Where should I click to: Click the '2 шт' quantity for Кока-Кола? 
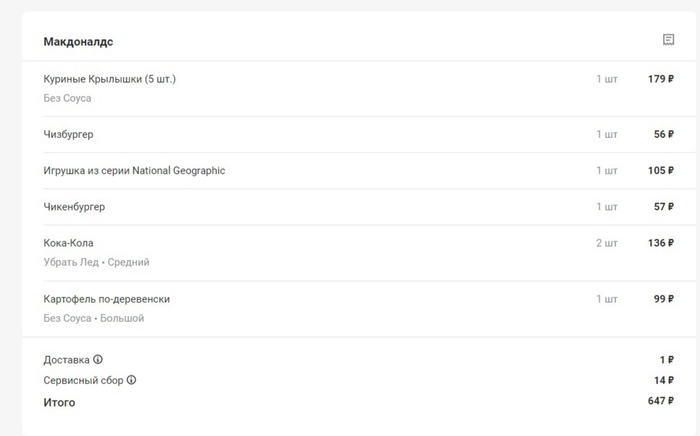click(607, 243)
